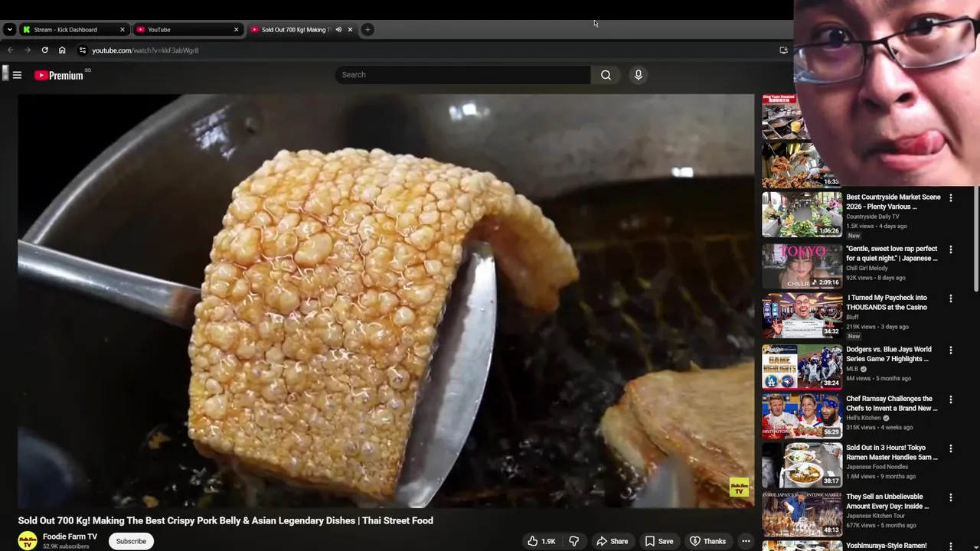Screen dimensions: 980x551
Task: Subscribe to Foodie Farm TV
Action: point(131,541)
